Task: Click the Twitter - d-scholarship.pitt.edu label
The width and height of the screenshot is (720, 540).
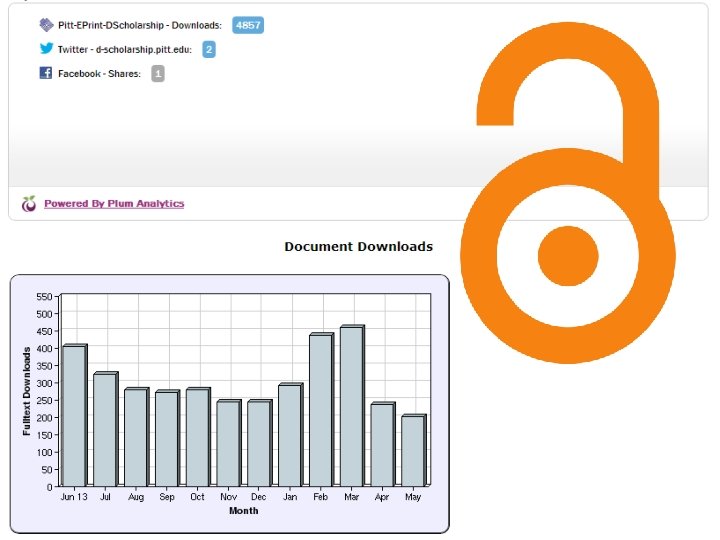Action: pyautogui.click(x=124, y=49)
